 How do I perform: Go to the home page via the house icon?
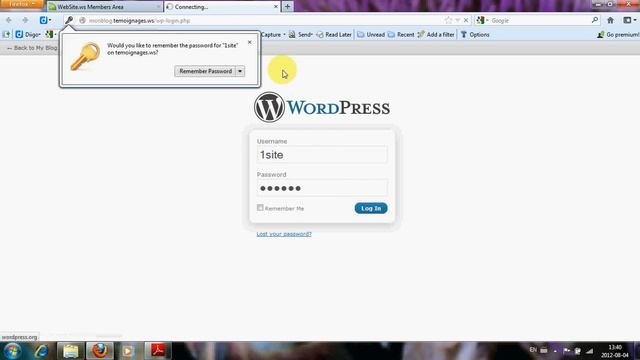[x=610, y=20]
